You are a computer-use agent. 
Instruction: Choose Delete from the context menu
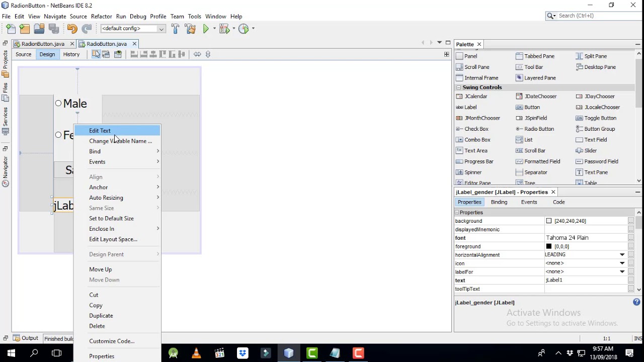117,326
